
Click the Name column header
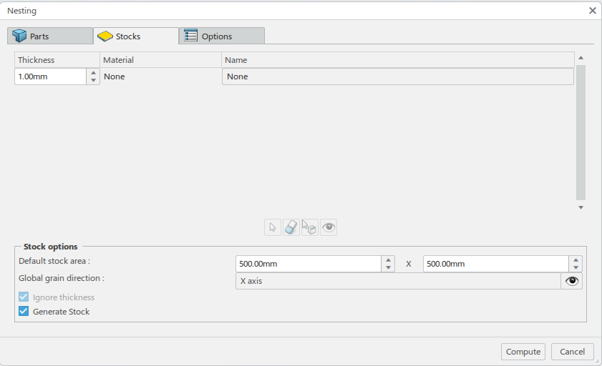[398, 60]
